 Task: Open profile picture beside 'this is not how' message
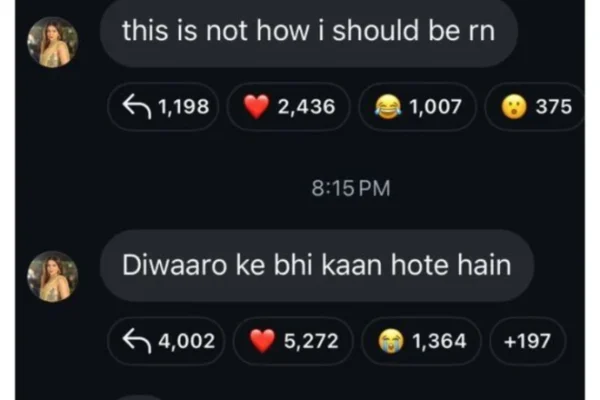52,42
